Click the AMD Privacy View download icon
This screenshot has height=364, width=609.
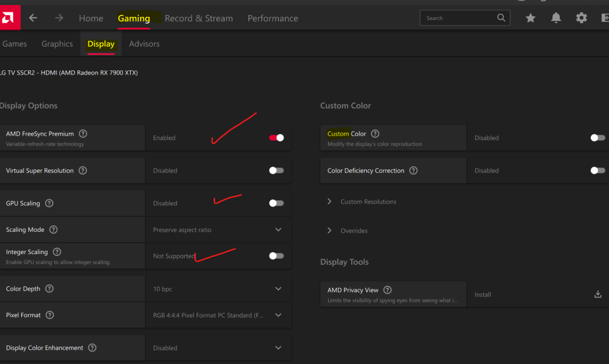tap(597, 294)
